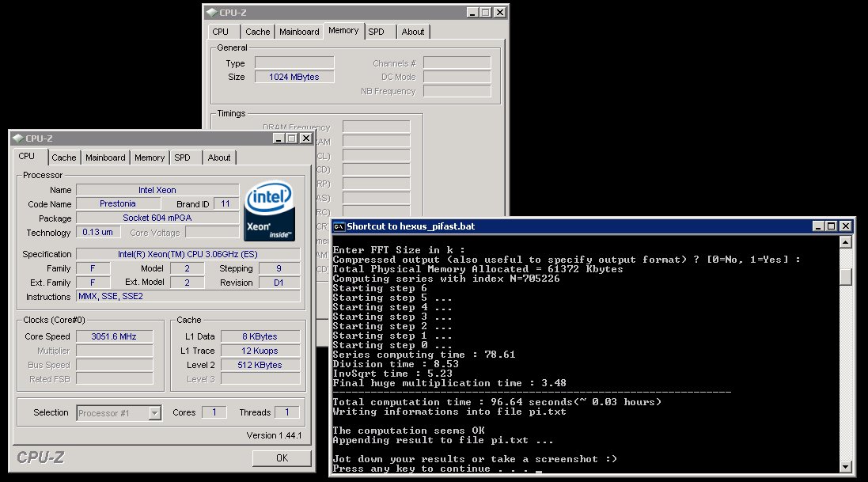The height and width of the screenshot is (482, 868).
Task: Maximize the front CPU-Z window
Action: 292,139
